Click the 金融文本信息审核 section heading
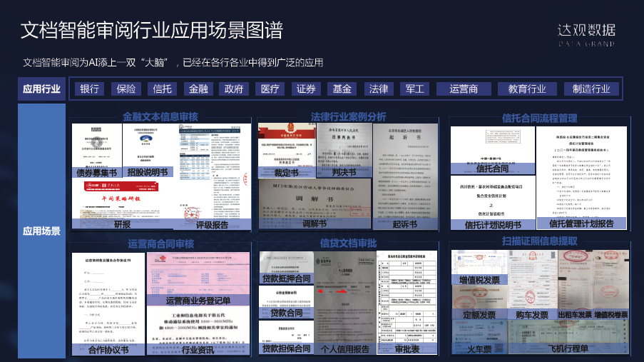The width and height of the screenshot is (644, 362). coord(160,116)
